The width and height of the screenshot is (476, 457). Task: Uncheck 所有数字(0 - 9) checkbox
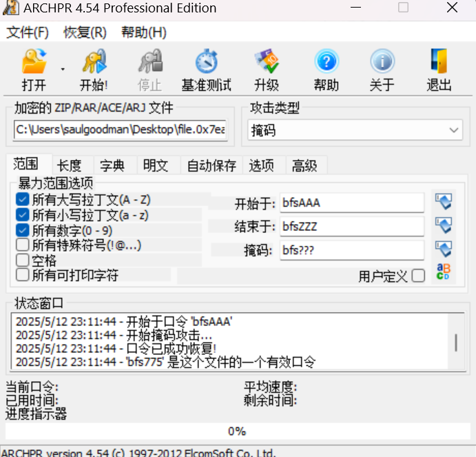pyautogui.click(x=23, y=230)
